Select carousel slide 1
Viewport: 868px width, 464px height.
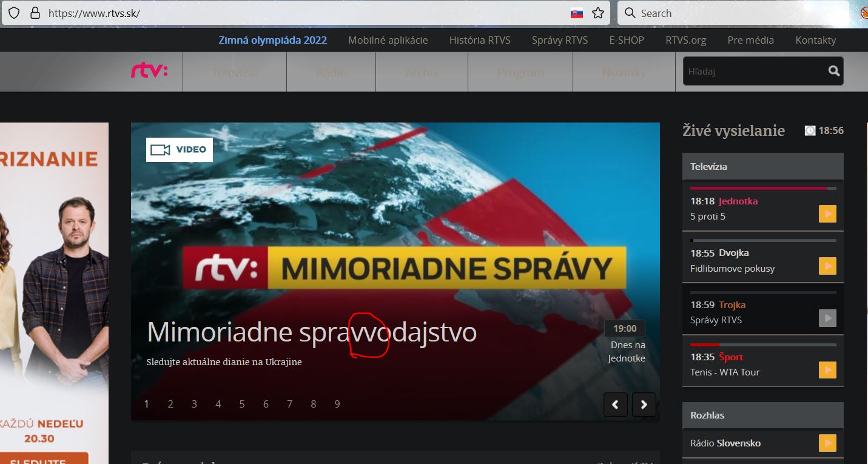pos(146,404)
